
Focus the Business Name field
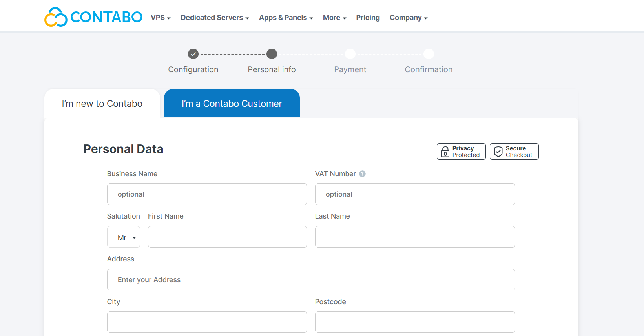pyautogui.click(x=207, y=194)
